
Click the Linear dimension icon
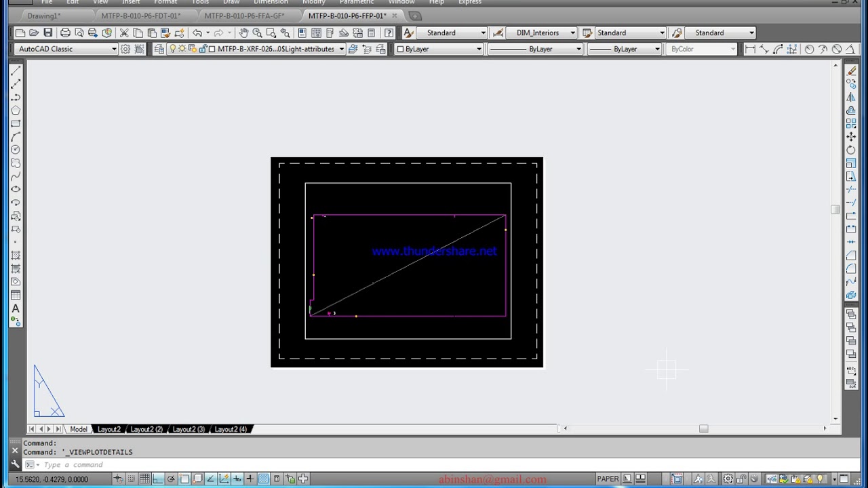point(750,49)
